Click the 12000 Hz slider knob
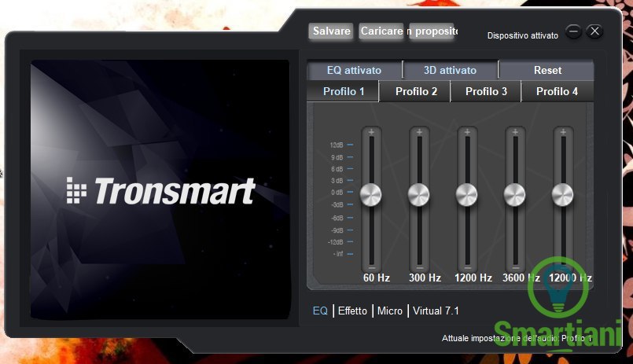633x364 pixels. click(x=563, y=194)
